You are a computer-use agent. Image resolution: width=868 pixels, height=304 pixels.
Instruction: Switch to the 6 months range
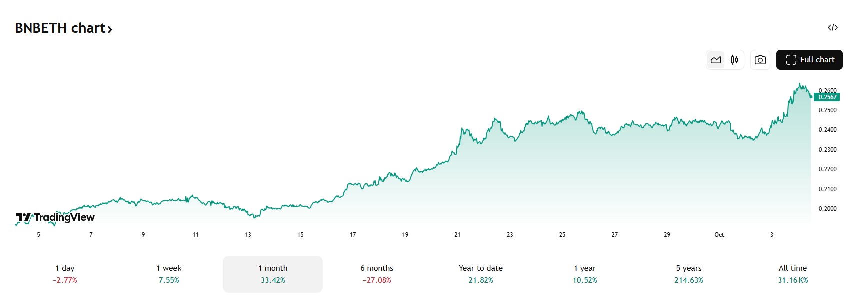(377, 274)
